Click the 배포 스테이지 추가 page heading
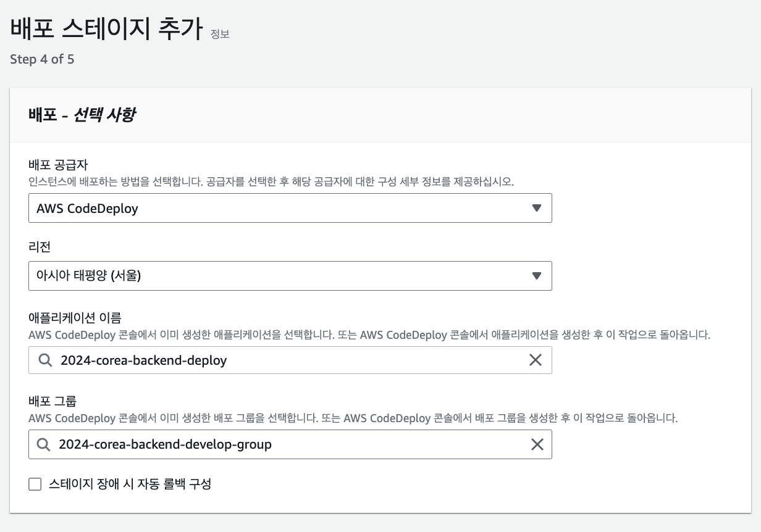 click(106, 30)
